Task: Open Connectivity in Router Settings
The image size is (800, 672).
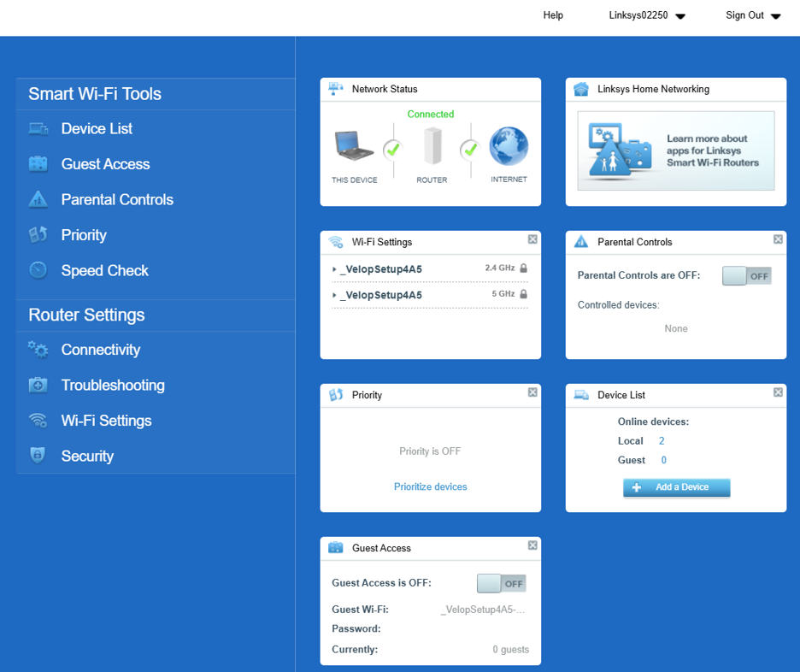Action: 101,350
